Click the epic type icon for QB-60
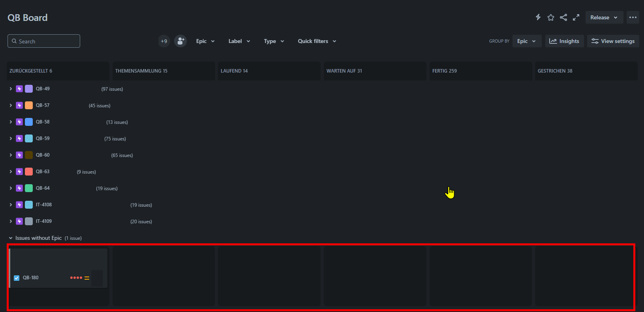 tap(19, 155)
